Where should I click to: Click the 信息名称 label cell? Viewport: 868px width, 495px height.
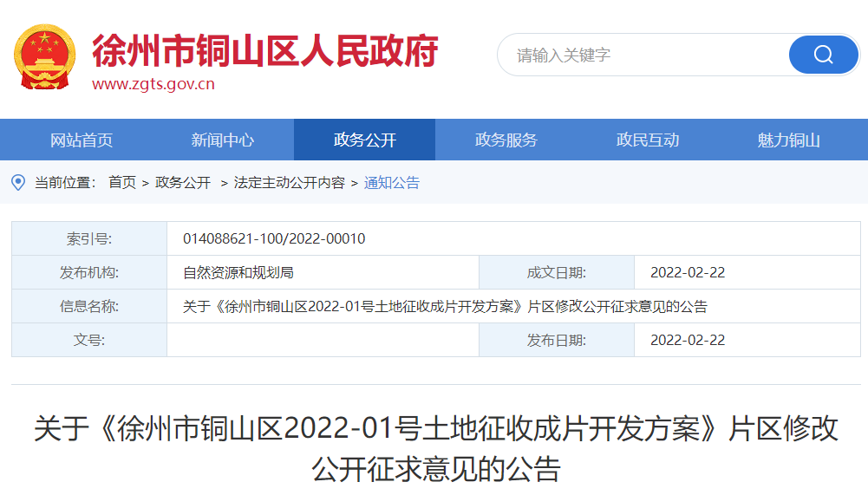[89, 306]
